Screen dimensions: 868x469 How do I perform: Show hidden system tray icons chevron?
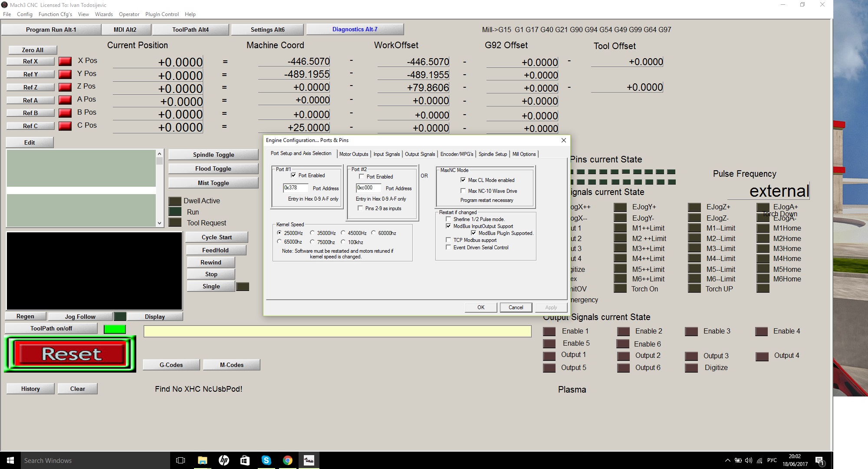727,460
